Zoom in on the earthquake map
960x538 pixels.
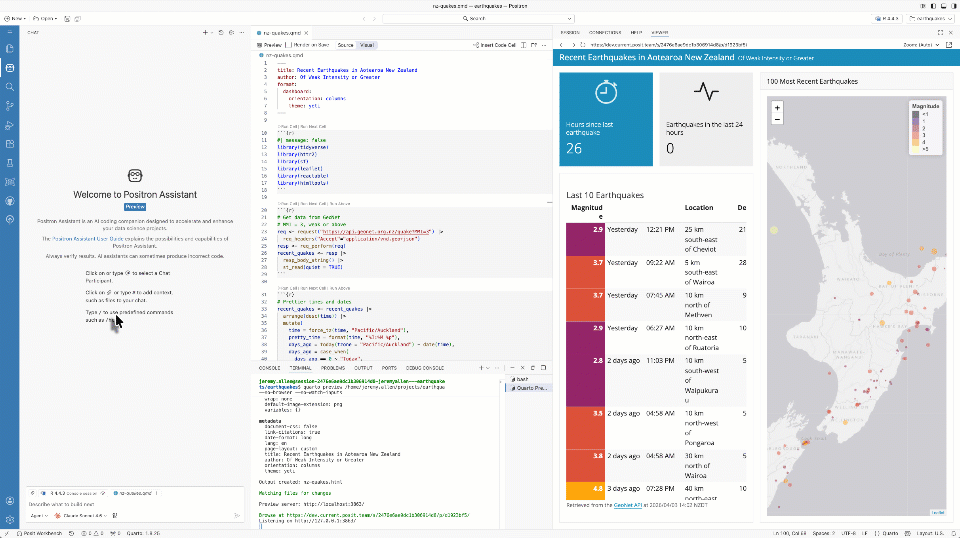(776, 106)
